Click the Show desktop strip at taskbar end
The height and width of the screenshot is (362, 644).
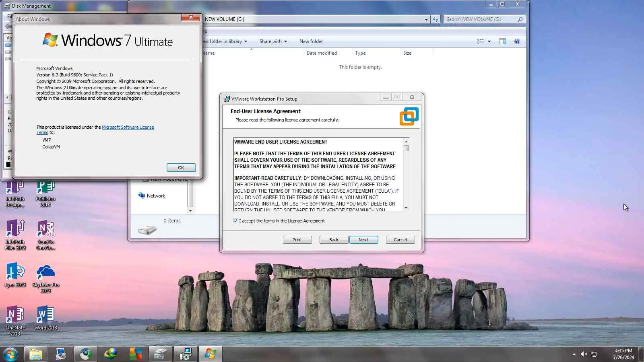coord(641,354)
